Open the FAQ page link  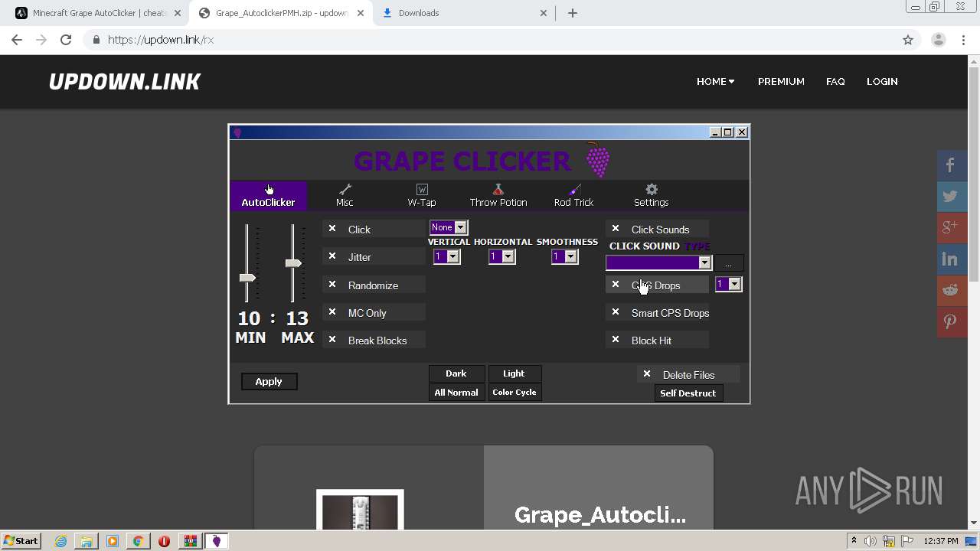pos(835,81)
